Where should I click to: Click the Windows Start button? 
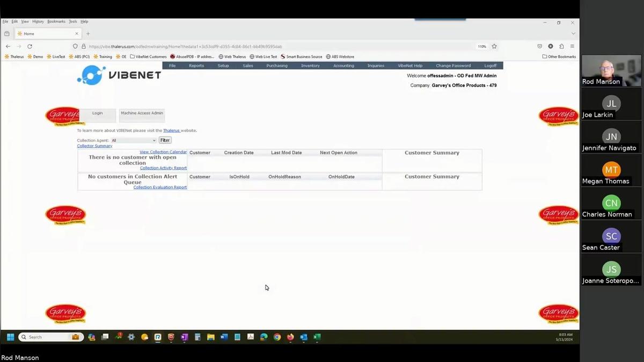[10, 337]
